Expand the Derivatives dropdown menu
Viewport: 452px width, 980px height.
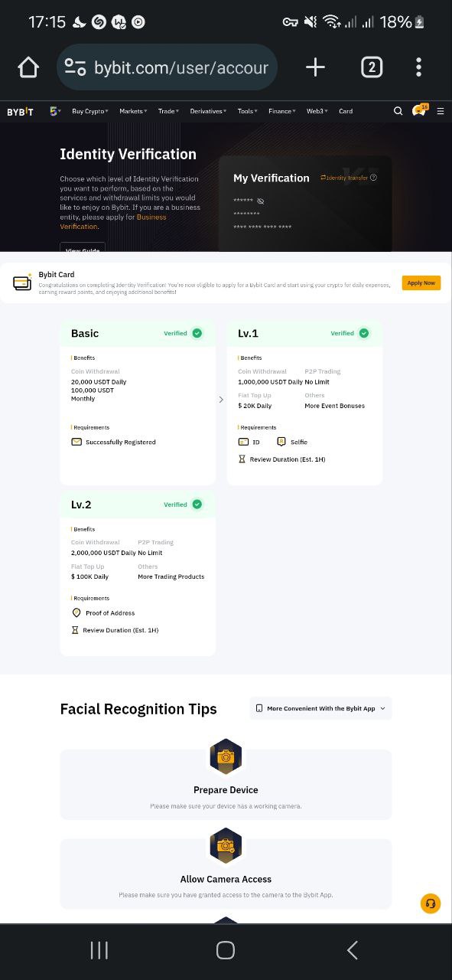click(208, 111)
